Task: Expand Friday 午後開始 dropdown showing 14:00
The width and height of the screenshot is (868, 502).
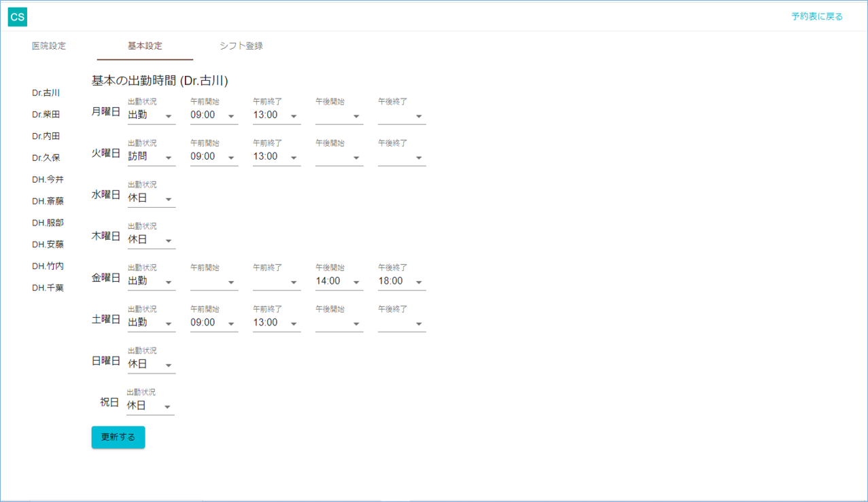Action: tap(338, 281)
